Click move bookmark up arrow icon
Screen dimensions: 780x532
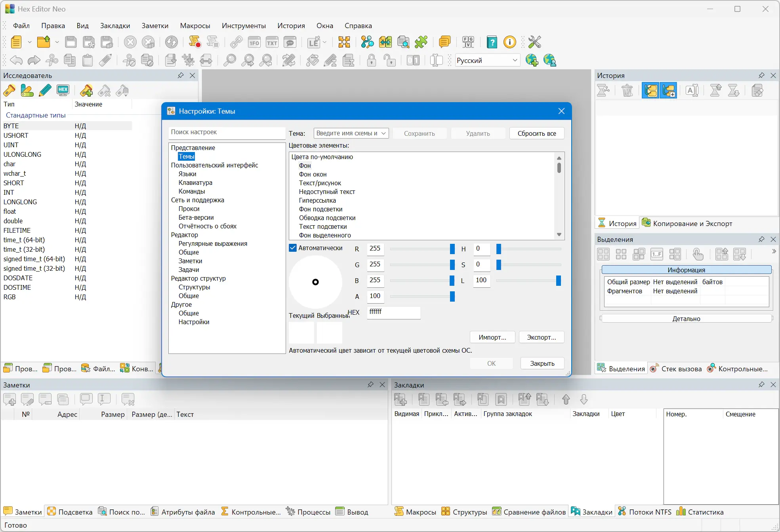(566, 399)
